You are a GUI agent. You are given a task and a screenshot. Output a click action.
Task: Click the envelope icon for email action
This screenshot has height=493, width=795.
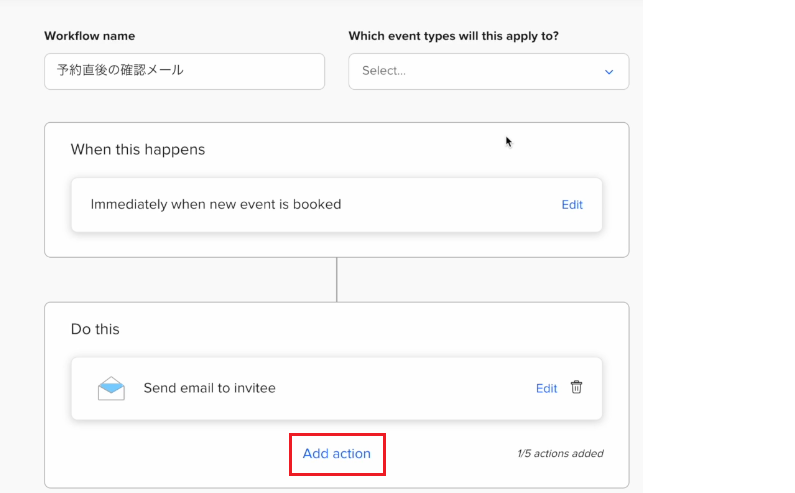111,389
